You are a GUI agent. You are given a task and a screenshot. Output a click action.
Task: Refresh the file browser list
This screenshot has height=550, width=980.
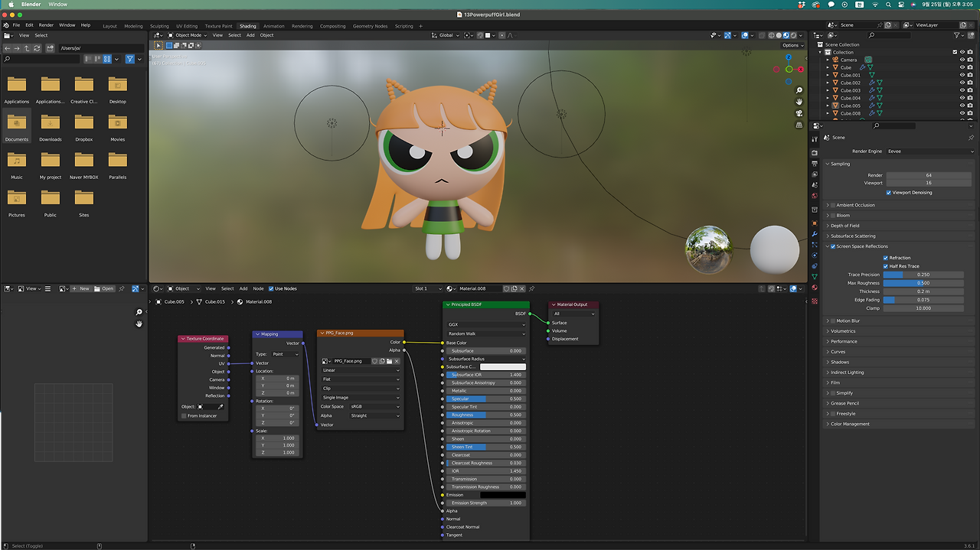coord(37,47)
